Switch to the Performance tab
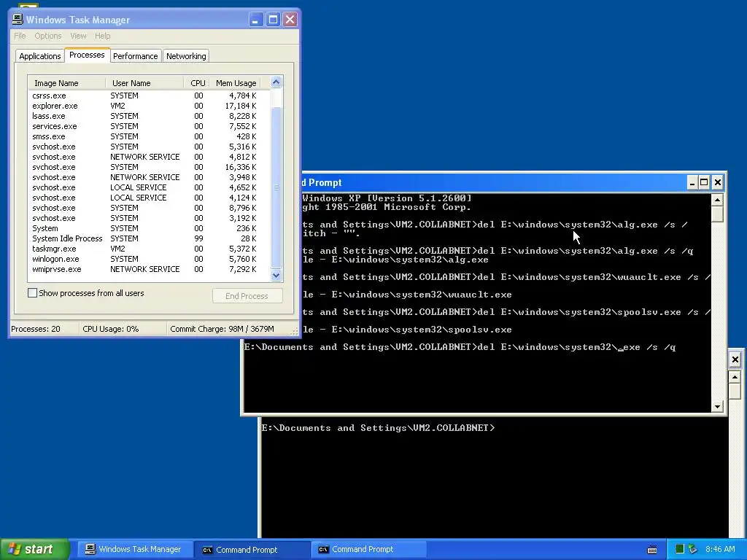The image size is (747, 560). pyautogui.click(x=135, y=56)
